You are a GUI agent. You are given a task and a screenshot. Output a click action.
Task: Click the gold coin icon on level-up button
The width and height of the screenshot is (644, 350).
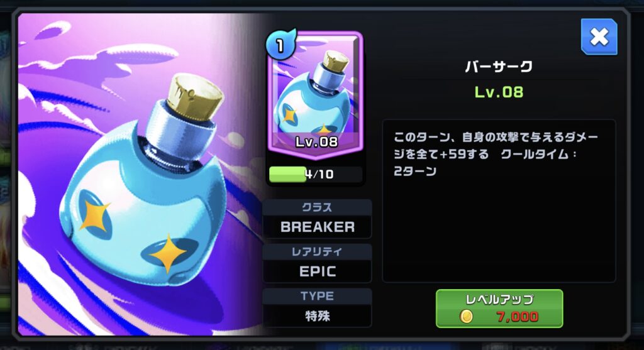click(466, 316)
